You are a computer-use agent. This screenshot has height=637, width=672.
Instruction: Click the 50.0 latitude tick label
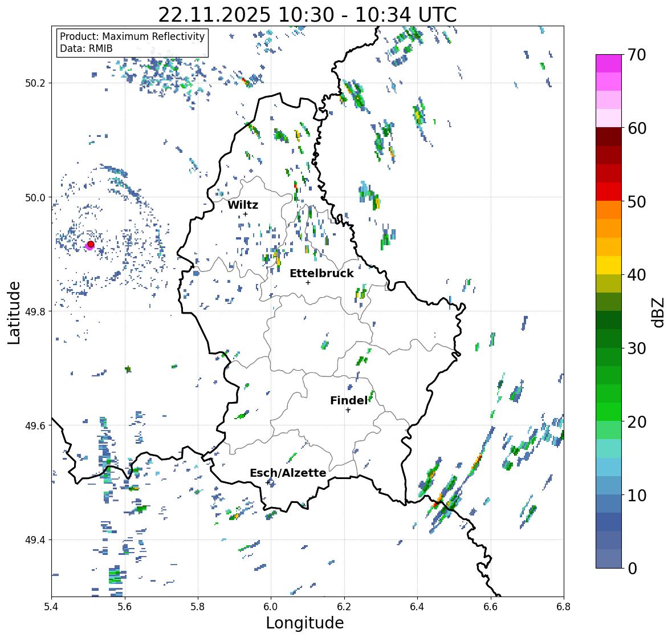pos(35,198)
